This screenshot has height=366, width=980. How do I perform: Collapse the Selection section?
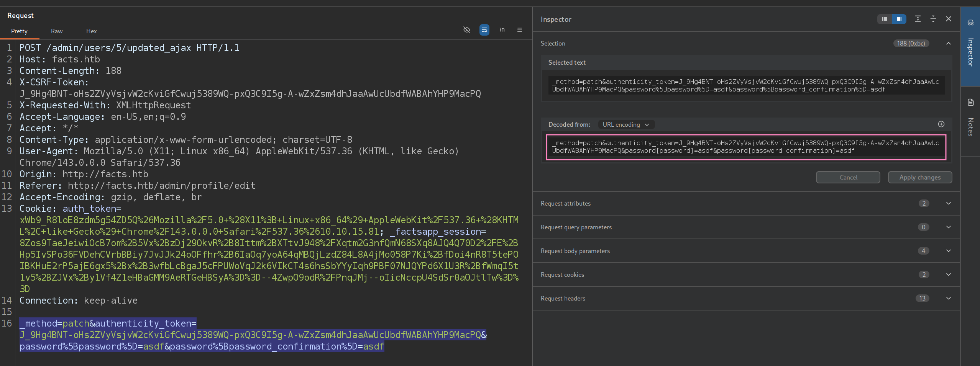pos(948,44)
